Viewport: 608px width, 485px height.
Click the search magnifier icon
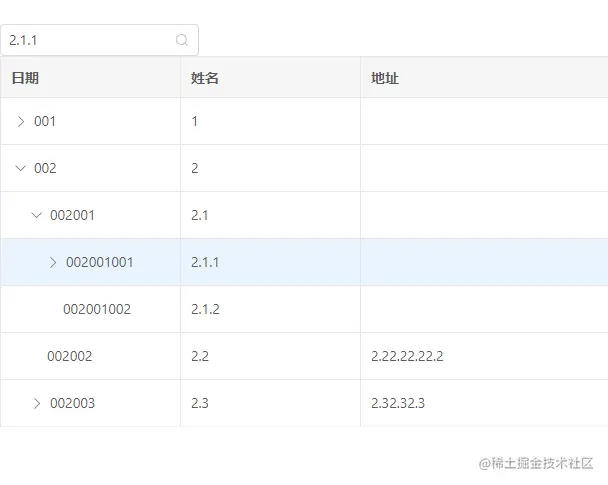(x=182, y=40)
